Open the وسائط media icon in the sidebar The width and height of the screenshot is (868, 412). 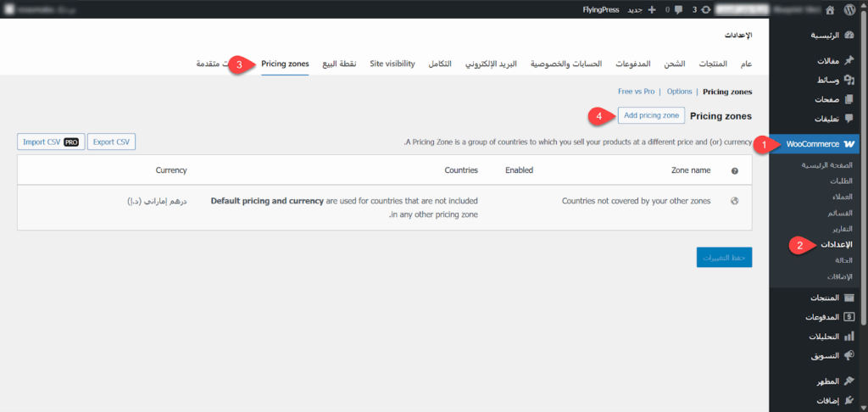point(849,80)
